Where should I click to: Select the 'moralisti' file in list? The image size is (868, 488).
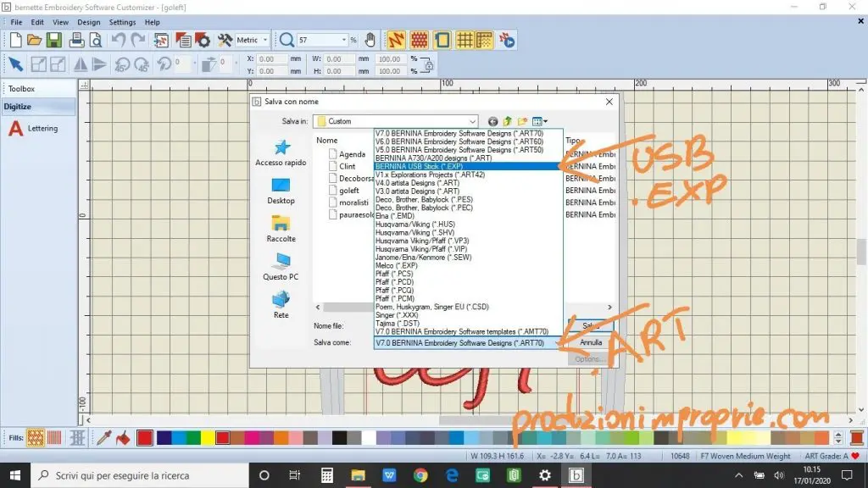click(348, 202)
